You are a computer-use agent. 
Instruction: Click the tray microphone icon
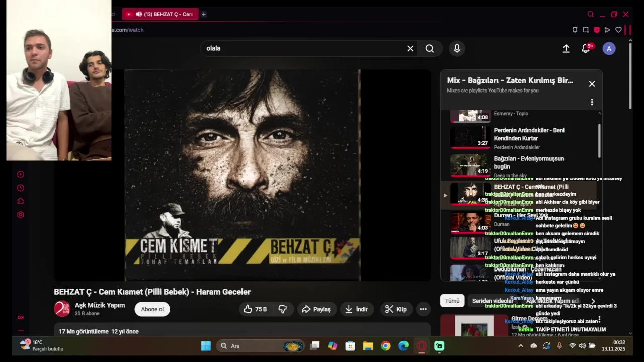tap(559, 346)
